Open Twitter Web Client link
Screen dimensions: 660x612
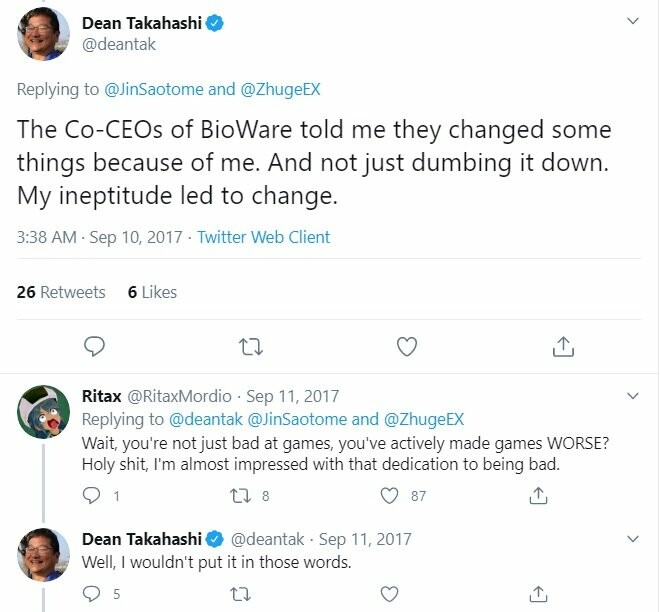click(x=263, y=237)
